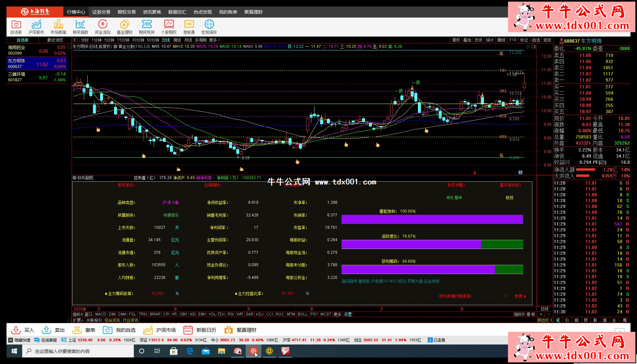Open the 关联报价 related quotes
Image resolution: width=637 pixels, height=364 pixels.
pos(94,320)
